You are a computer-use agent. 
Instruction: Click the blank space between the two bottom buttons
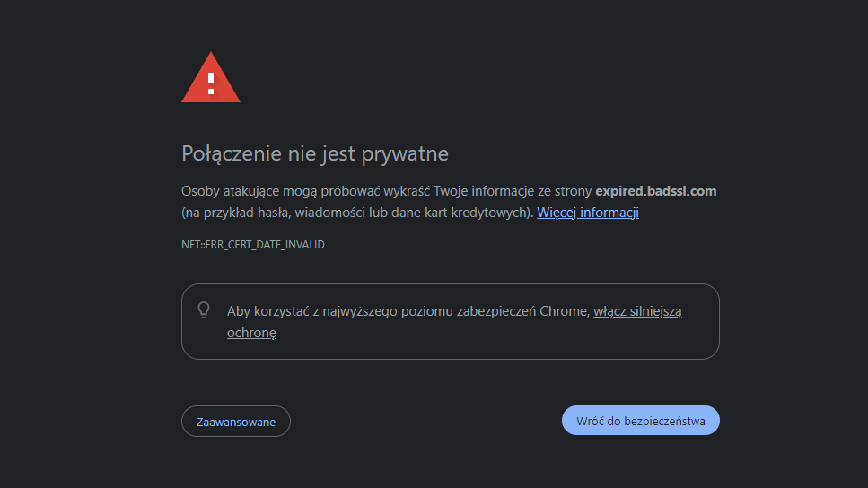click(426, 421)
